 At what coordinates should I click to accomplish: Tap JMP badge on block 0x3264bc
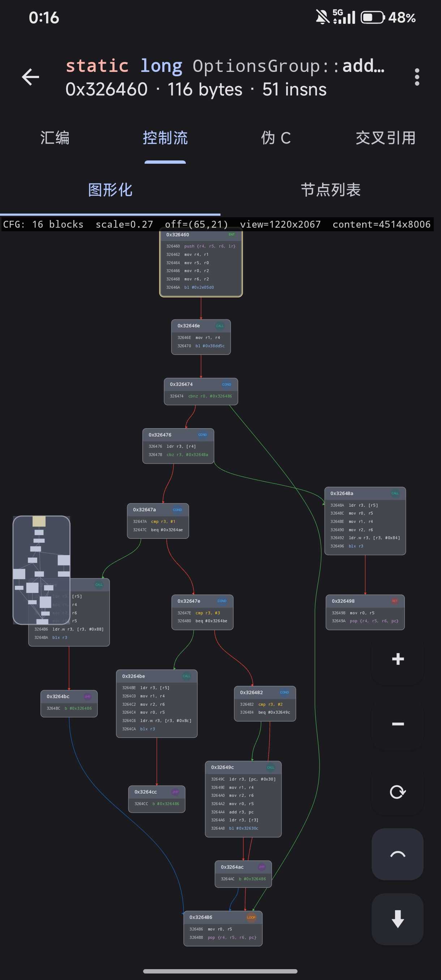[87, 696]
